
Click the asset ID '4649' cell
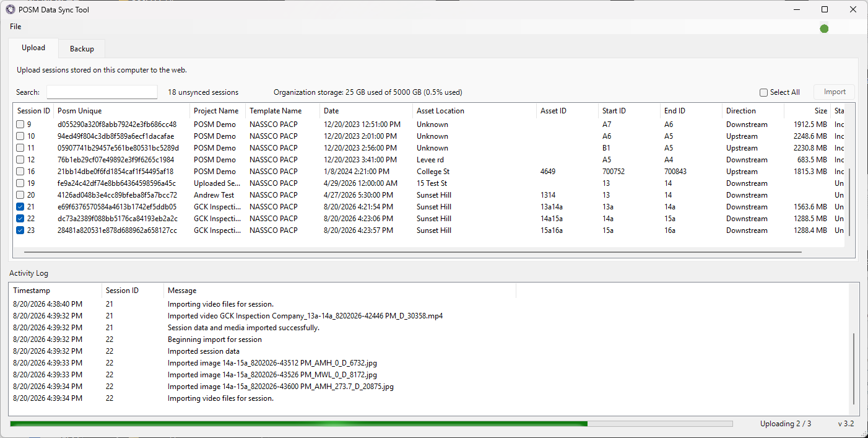click(x=549, y=172)
